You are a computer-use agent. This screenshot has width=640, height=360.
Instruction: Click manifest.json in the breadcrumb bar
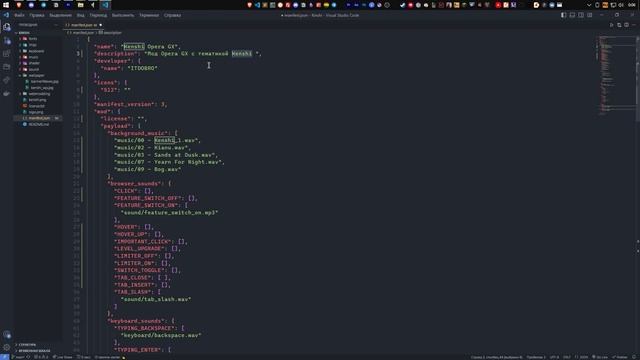pos(83,32)
